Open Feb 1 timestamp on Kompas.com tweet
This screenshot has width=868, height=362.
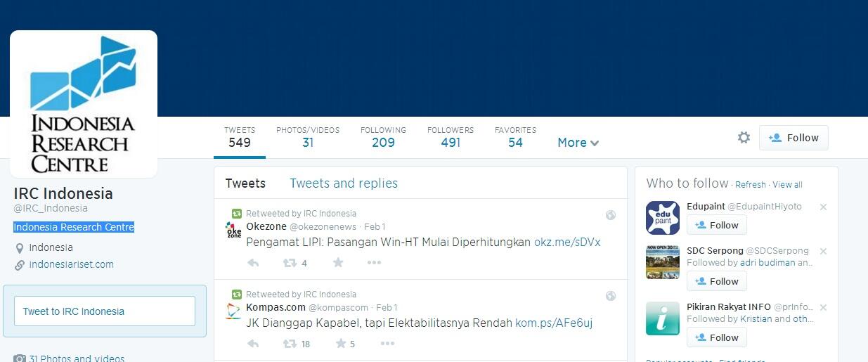pyautogui.click(x=387, y=307)
